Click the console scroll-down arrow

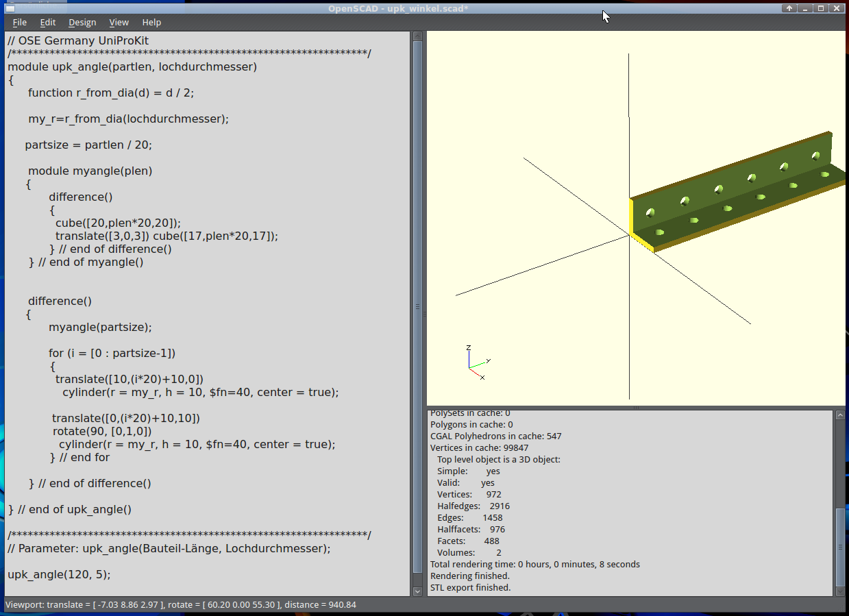click(x=840, y=591)
